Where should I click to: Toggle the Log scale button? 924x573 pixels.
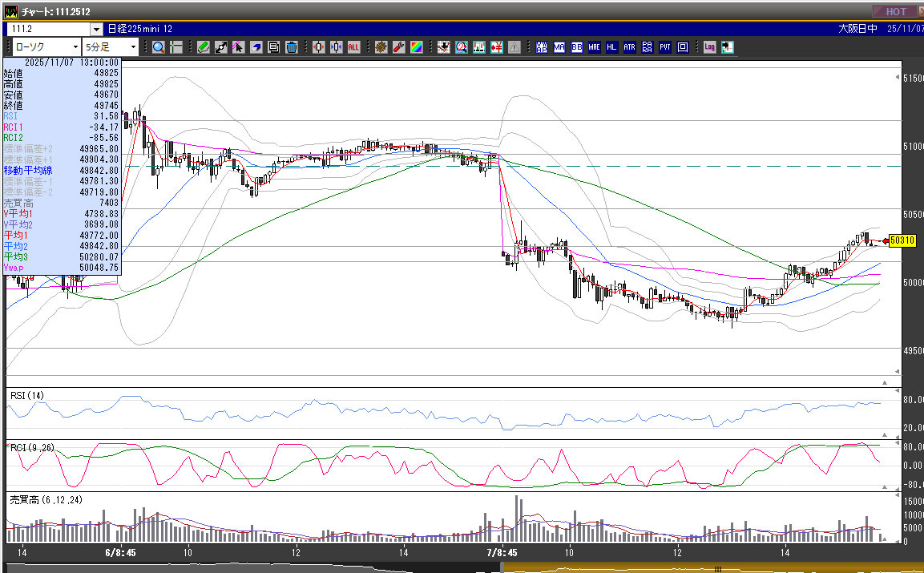coord(710,47)
